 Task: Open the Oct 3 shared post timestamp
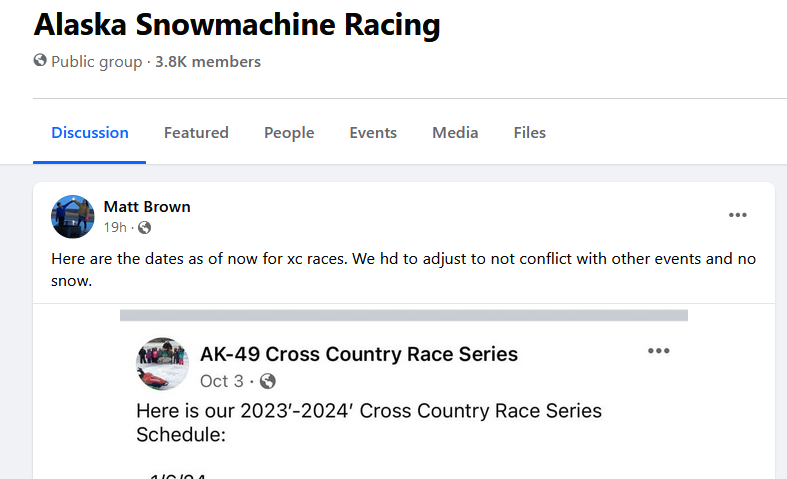tap(221, 381)
